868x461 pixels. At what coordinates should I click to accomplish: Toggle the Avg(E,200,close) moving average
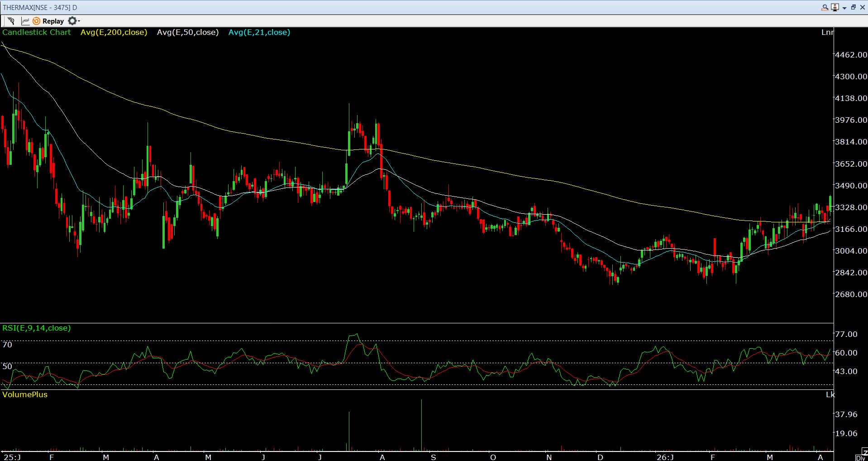click(114, 32)
